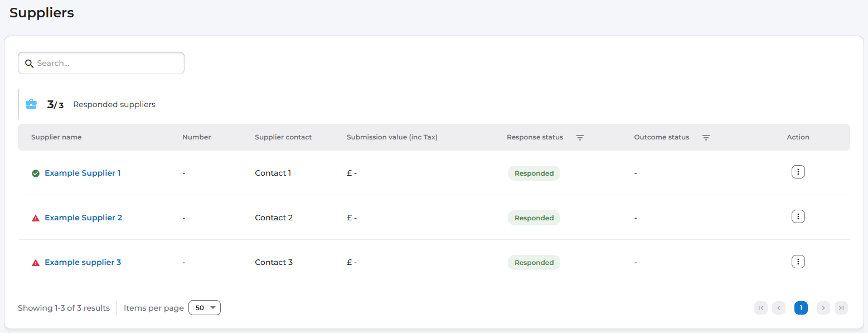Select page 1 in pagination

point(801,308)
